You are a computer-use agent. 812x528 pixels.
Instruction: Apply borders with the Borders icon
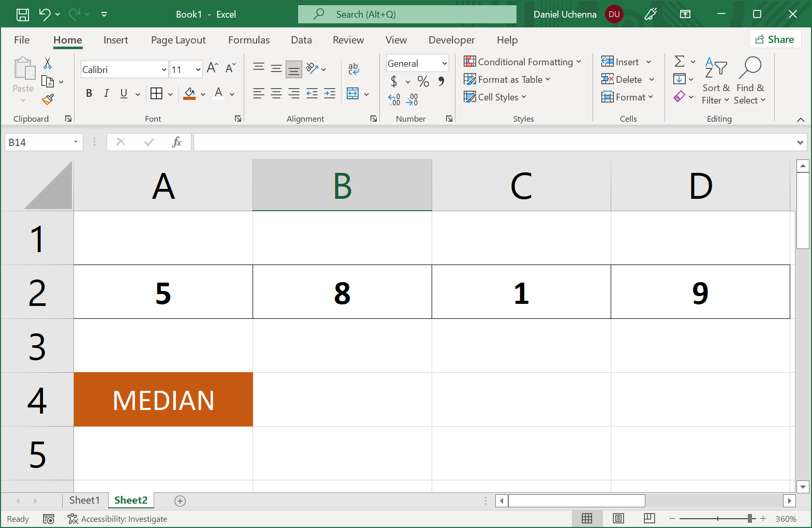point(156,93)
